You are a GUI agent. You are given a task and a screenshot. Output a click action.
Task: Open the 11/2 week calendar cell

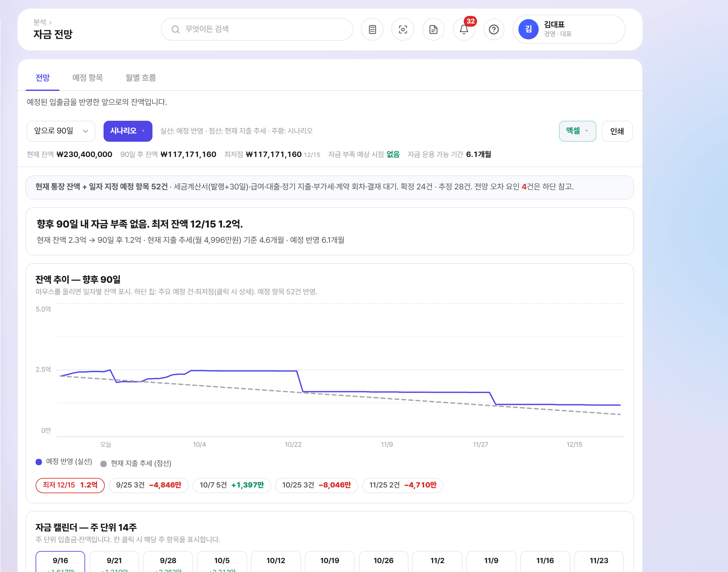(x=437, y=562)
